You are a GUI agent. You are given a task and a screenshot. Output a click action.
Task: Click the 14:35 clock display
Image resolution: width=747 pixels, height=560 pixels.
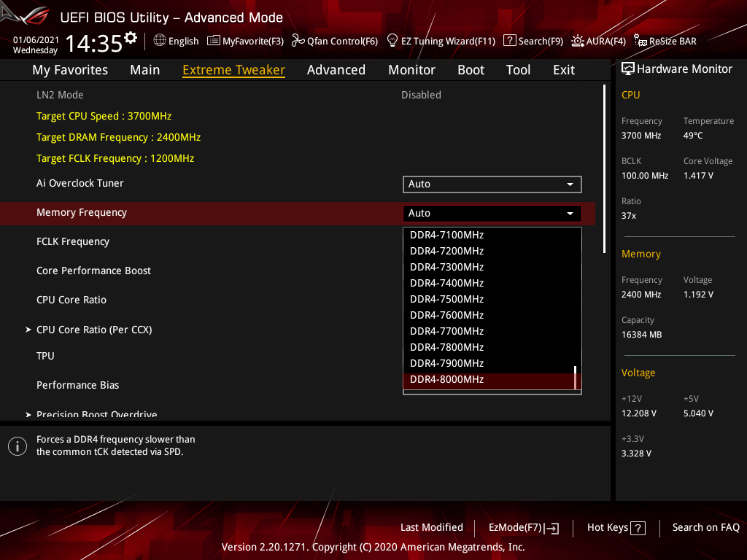[94, 44]
